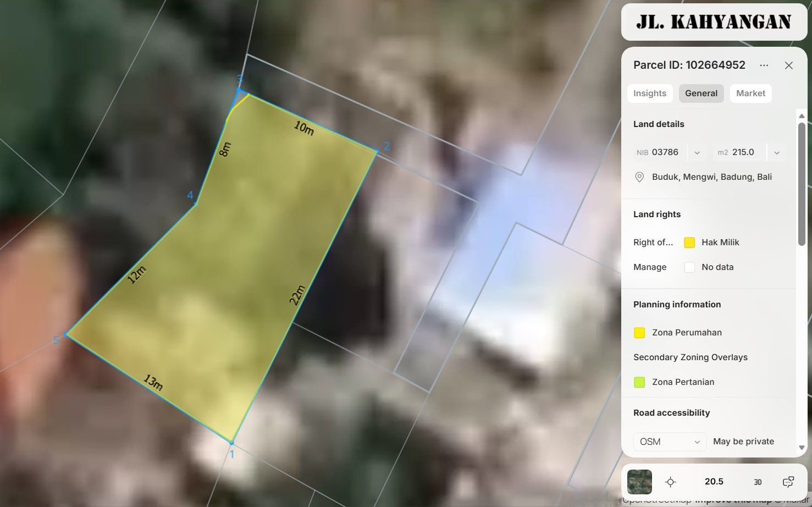Image resolution: width=812 pixels, height=507 pixels.
Task: Open the Market tab
Action: (750, 93)
